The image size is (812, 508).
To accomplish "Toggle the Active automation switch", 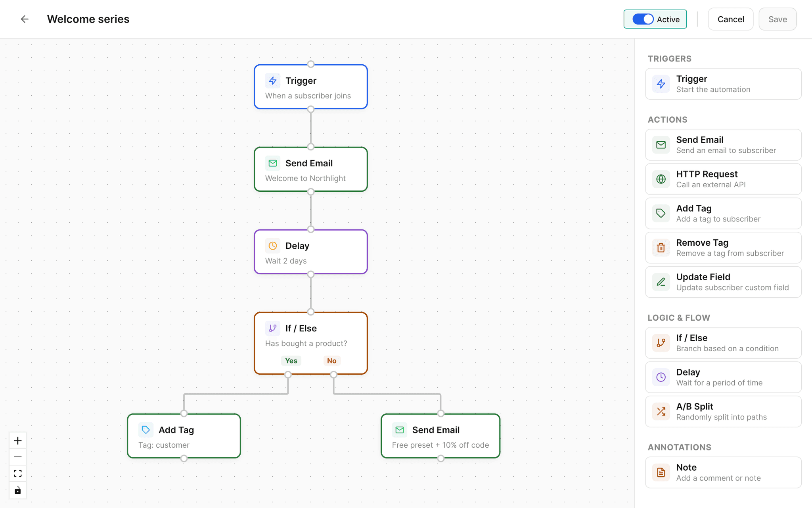I will (643, 19).
